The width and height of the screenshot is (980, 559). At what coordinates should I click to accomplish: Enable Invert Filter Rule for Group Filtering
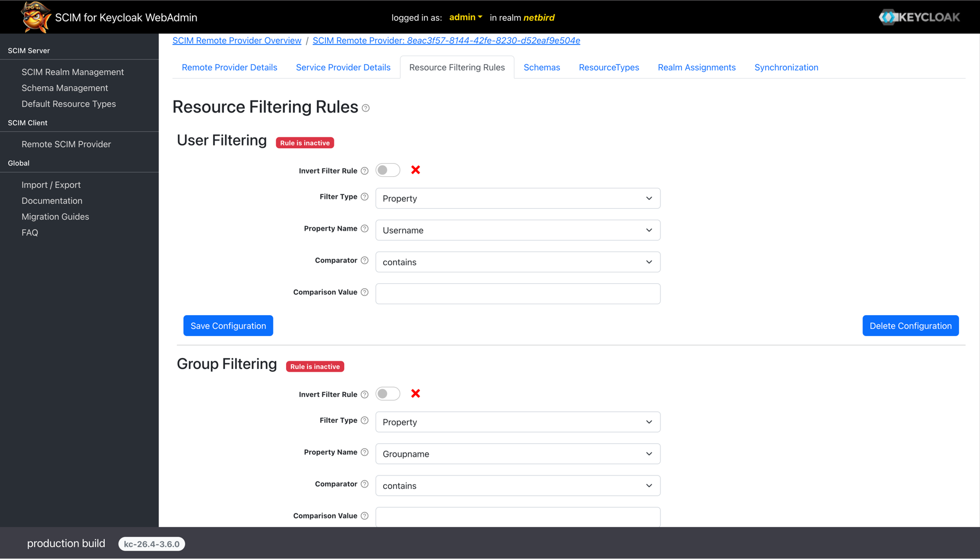pos(388,394)
